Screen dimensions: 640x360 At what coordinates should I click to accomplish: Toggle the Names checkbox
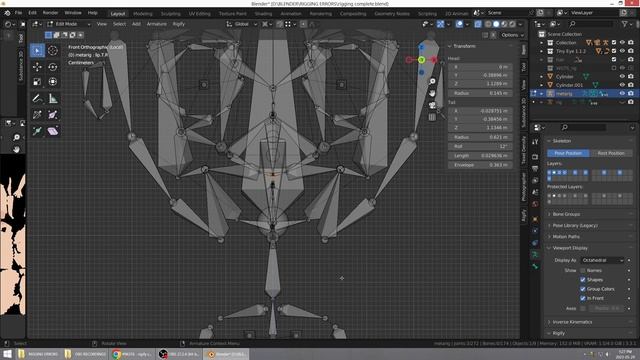coord(583,270)
